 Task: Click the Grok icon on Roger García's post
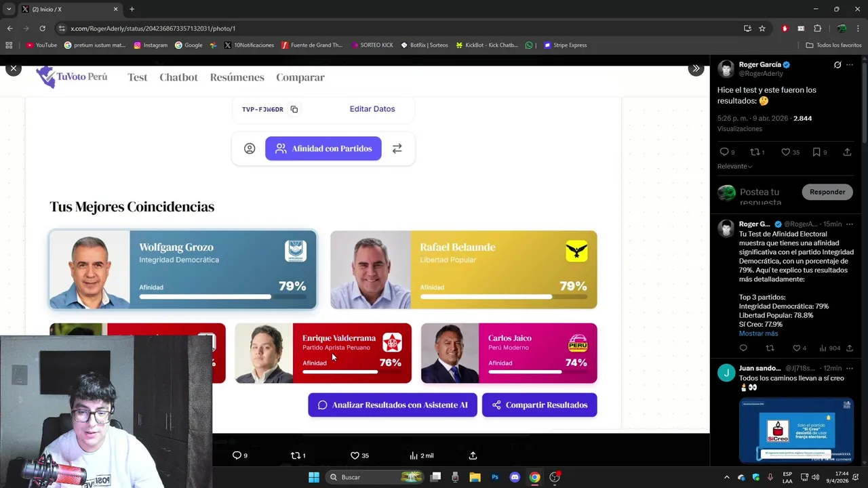tap(837, 65)
